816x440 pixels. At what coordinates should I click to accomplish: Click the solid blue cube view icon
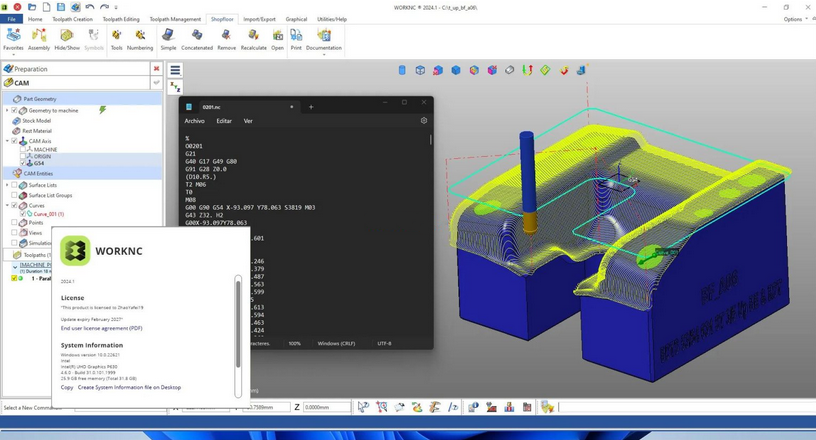tap(456, 70)
